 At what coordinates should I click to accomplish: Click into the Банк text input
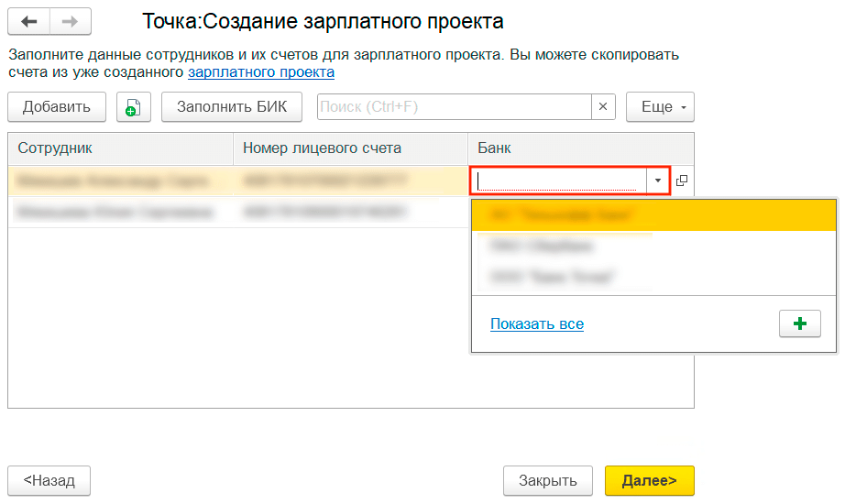557,181
